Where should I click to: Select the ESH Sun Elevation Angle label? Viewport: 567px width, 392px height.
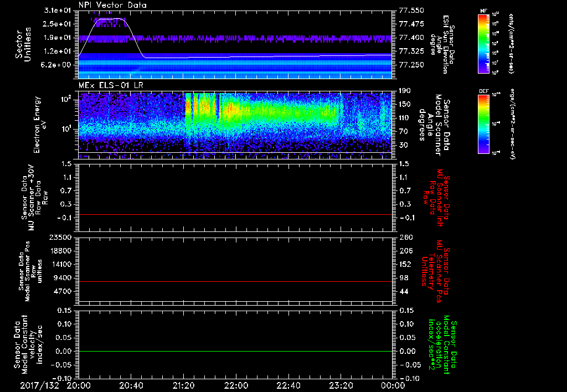[x=442, y=44]
